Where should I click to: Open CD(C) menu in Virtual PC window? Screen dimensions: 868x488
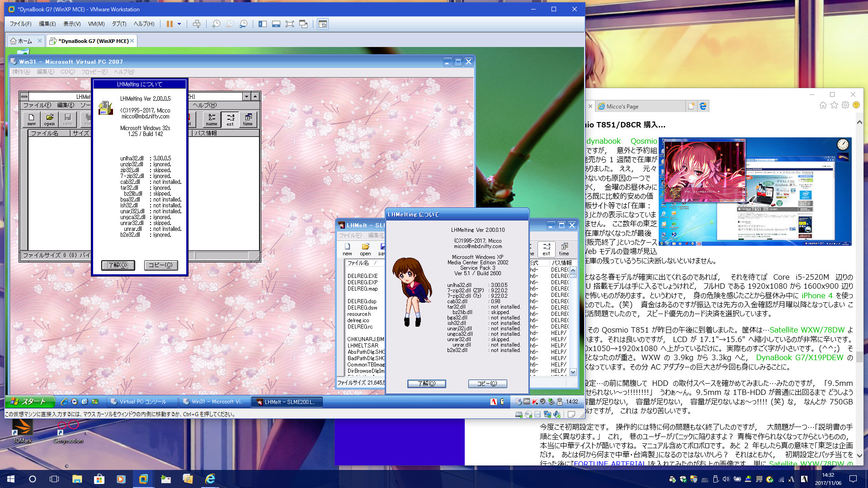click(68, 72)
